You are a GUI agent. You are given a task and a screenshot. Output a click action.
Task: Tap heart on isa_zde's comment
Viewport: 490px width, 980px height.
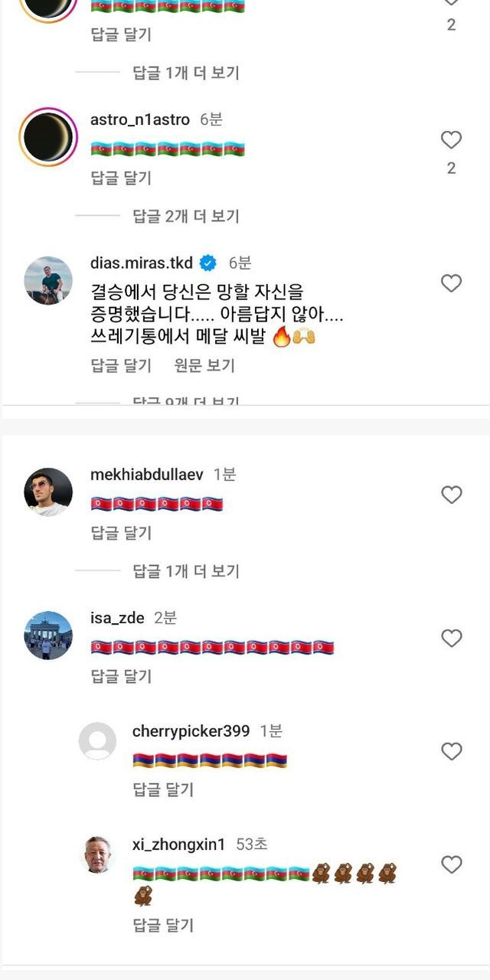pyautogui.click(x=451, y=638)
